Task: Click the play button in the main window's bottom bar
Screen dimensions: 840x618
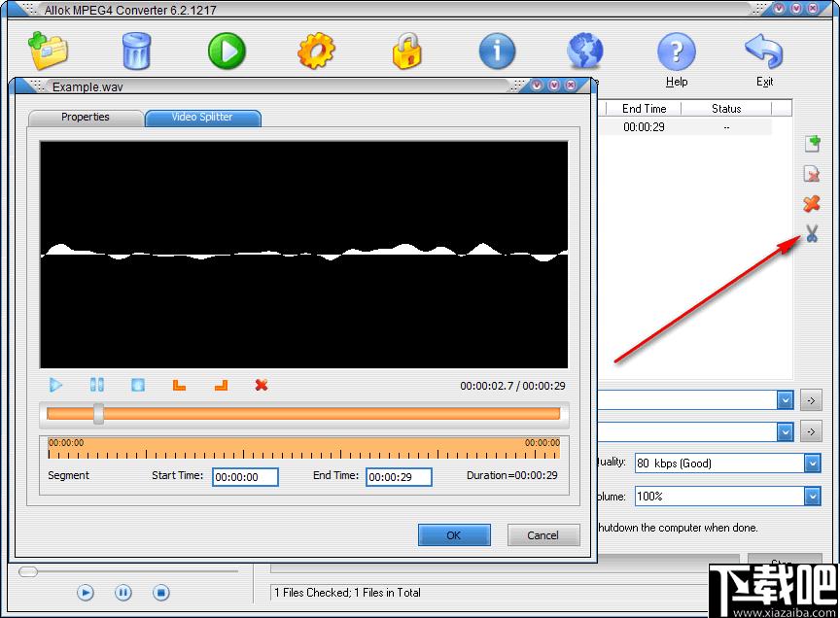Action: click(x=86, y=593)
